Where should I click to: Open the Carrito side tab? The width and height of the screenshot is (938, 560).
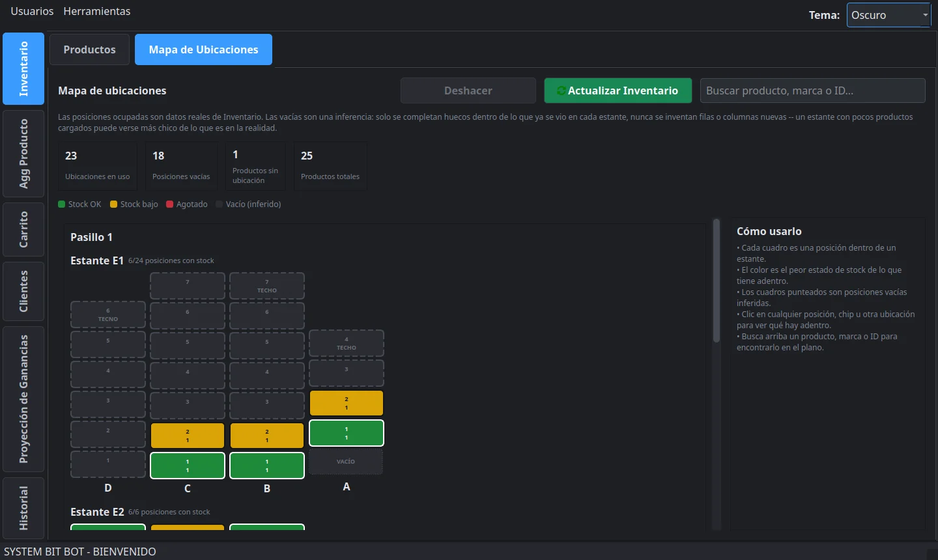point(23,229)
